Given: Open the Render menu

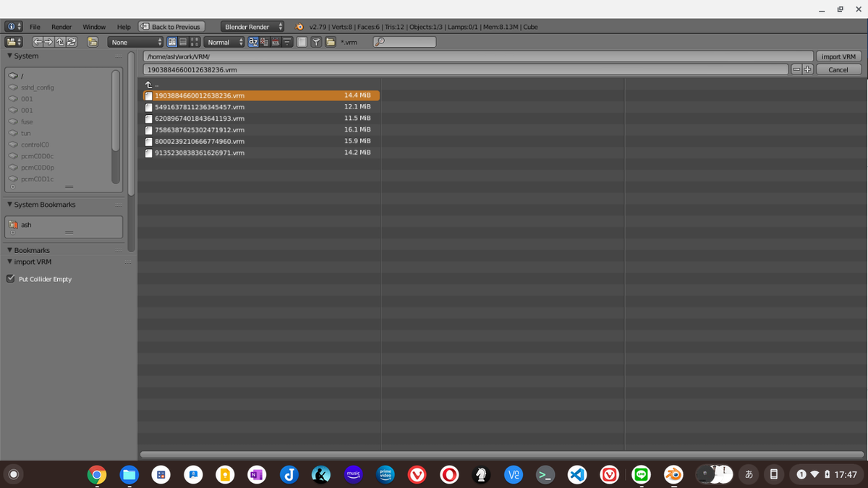Looking at the screenshot, I should pyautogui.click(x=61, y=27).
